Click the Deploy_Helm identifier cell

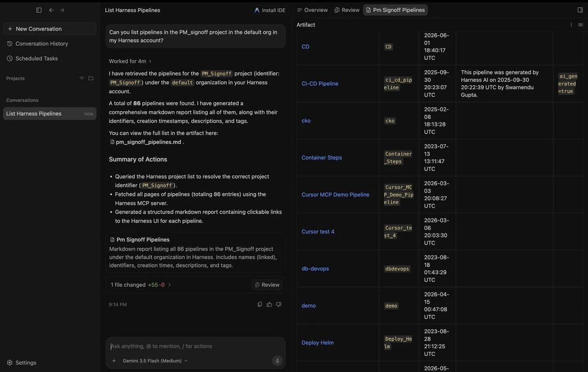click(398, 343)
